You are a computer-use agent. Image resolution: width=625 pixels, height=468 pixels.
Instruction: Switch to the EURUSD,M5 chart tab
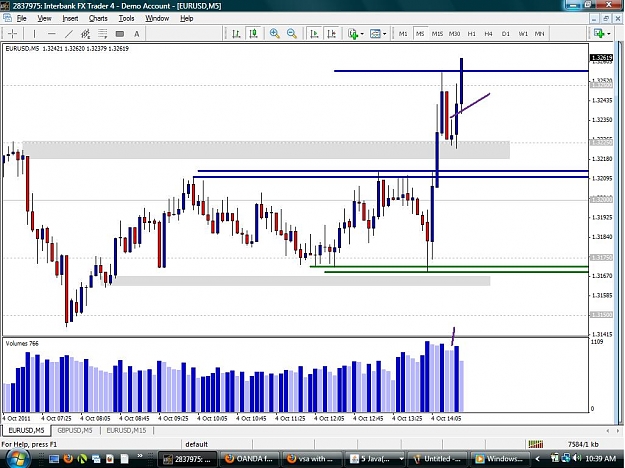(26, 431)
